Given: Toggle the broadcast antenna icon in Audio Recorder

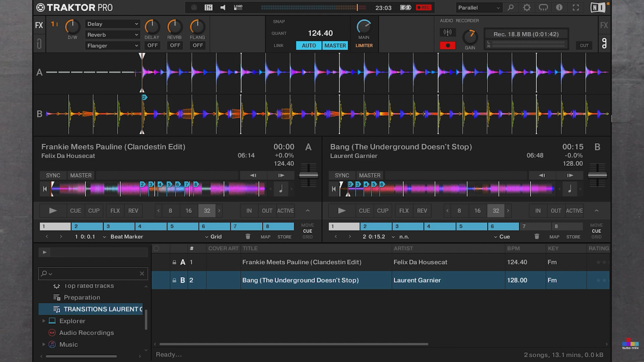Looking at the screenshot, I should tap(447, 32).
